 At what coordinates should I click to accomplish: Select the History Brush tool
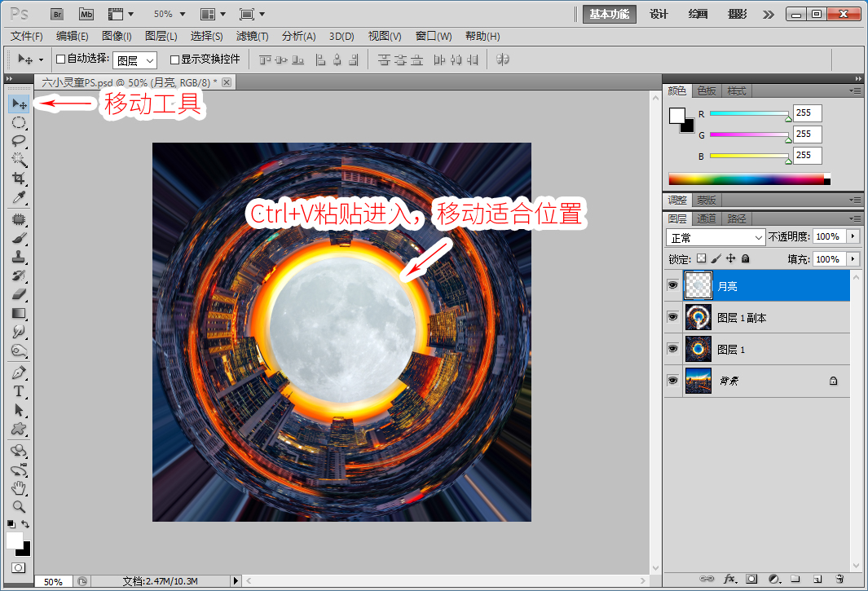pyautogui.click(x=19, y=276)
